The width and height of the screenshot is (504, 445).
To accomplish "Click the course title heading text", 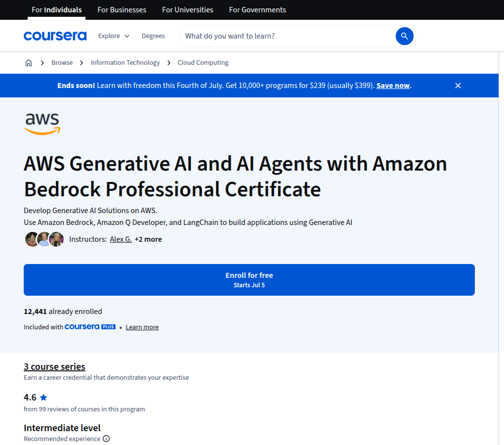I will 235,176.
